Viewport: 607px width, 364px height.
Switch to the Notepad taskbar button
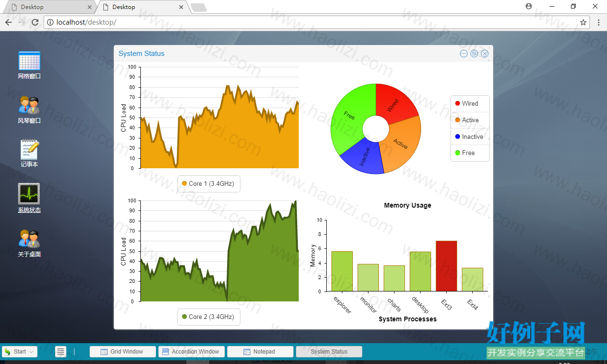coord(260,352)
